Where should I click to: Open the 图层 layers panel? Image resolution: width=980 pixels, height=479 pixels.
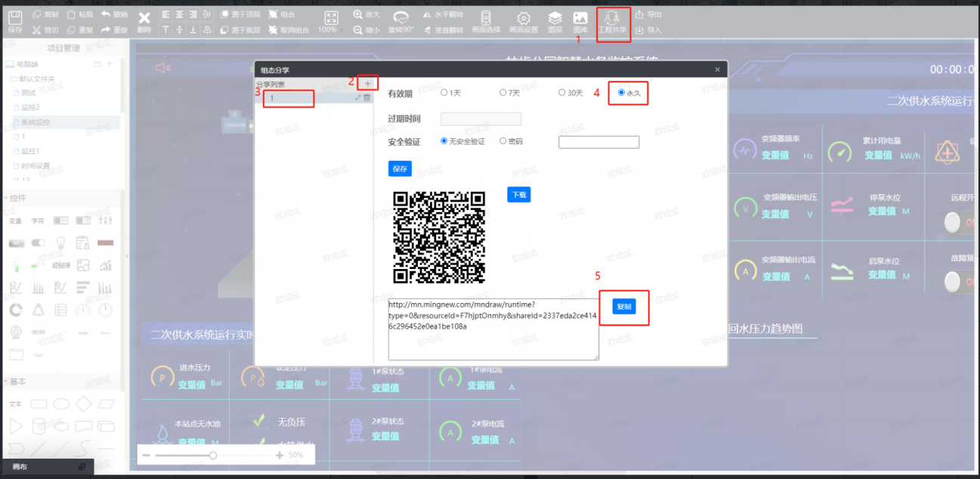[x=555, y=22]
